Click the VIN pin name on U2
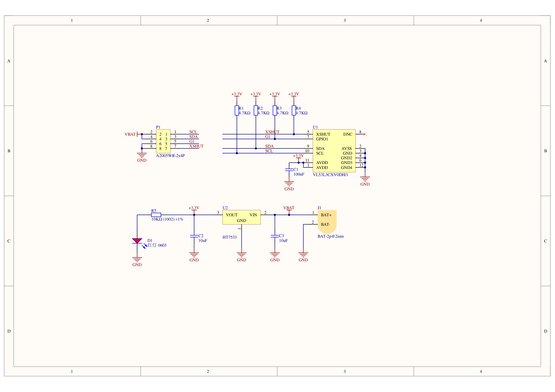 click(253, 215)
